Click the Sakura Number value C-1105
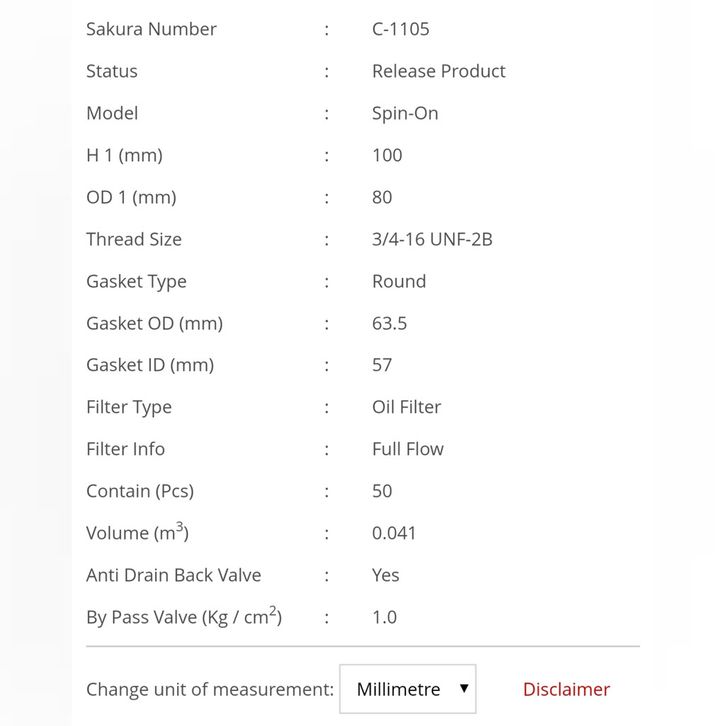 (400, 29)
